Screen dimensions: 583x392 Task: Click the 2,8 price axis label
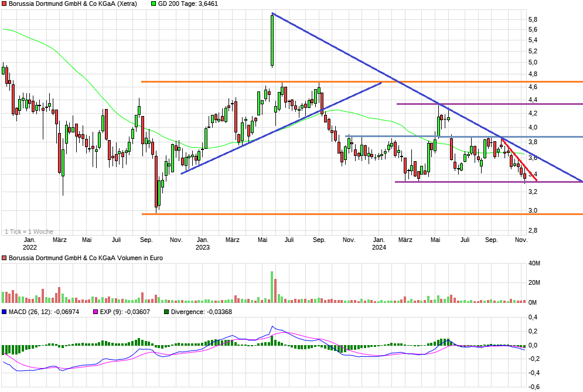click(x=533, y=231)
